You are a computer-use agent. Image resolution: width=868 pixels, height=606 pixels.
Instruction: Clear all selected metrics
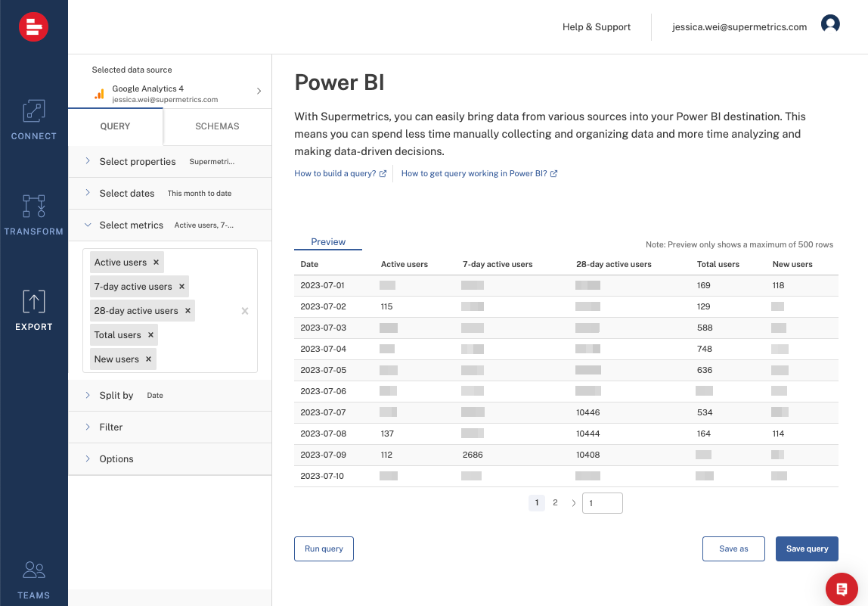[244, 311]
